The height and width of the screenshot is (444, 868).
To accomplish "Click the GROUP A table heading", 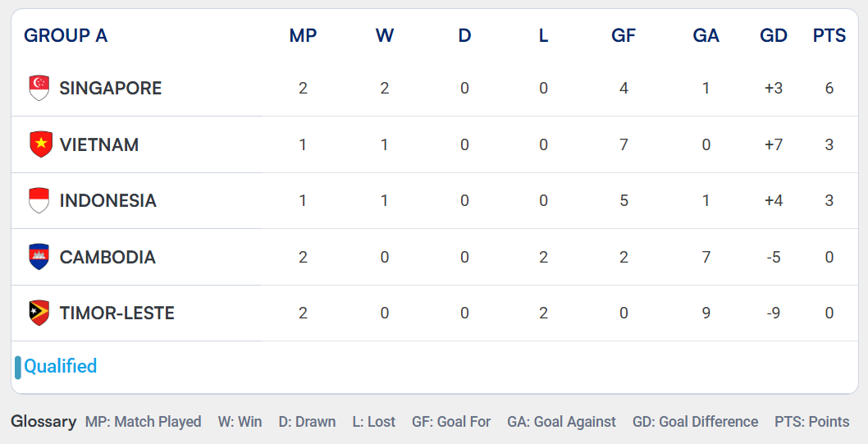I will (x=66, y=35).
